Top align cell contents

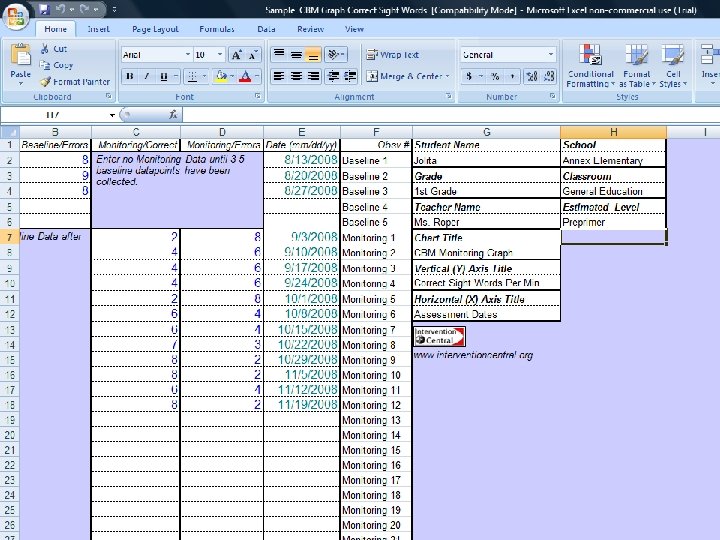click(279, 55)
